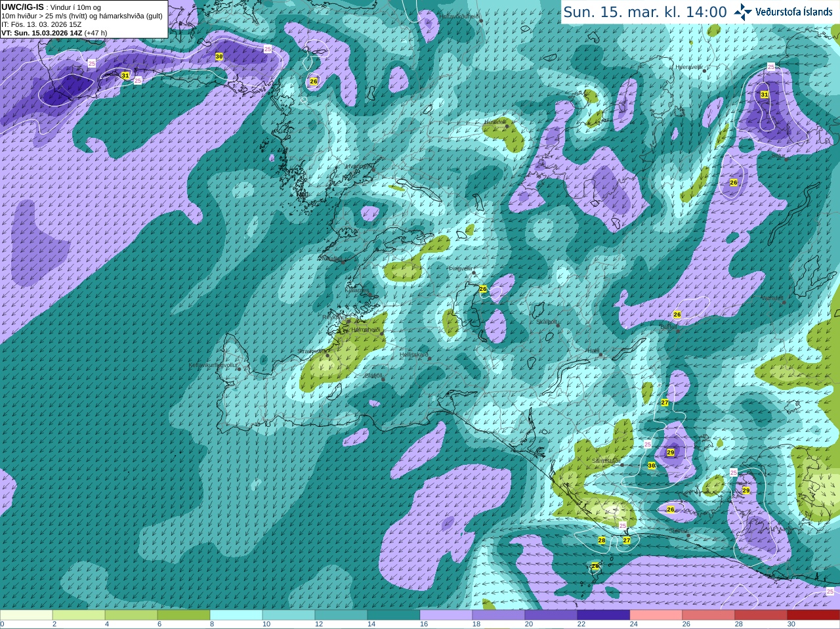Image resolution: width=840 pixels, height=629 pixels.
Task: Click the bright cyan 8–10 legend swatch
Action: (236, 615)
